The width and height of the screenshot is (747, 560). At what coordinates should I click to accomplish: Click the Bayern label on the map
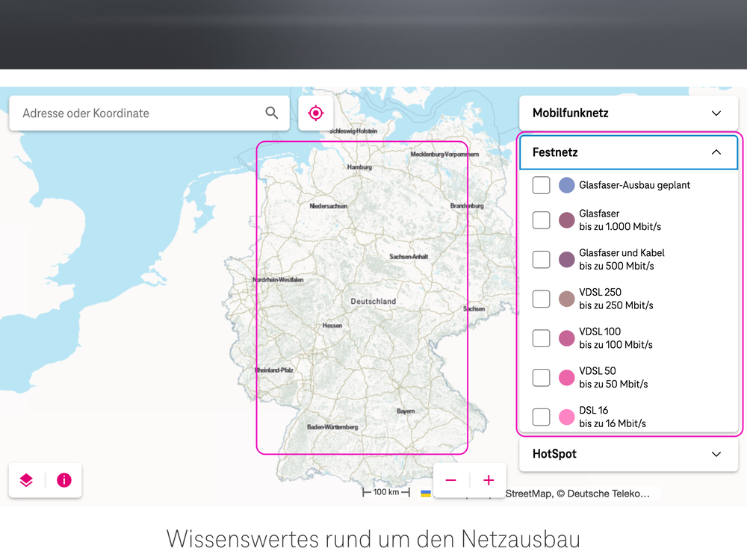tap(406, 411)
